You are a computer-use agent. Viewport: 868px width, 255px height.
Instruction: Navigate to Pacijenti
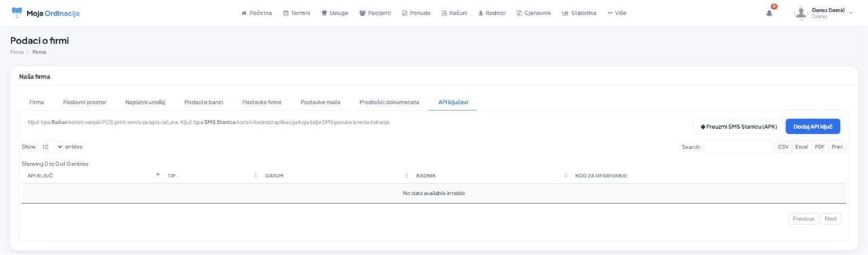(375, 13)
